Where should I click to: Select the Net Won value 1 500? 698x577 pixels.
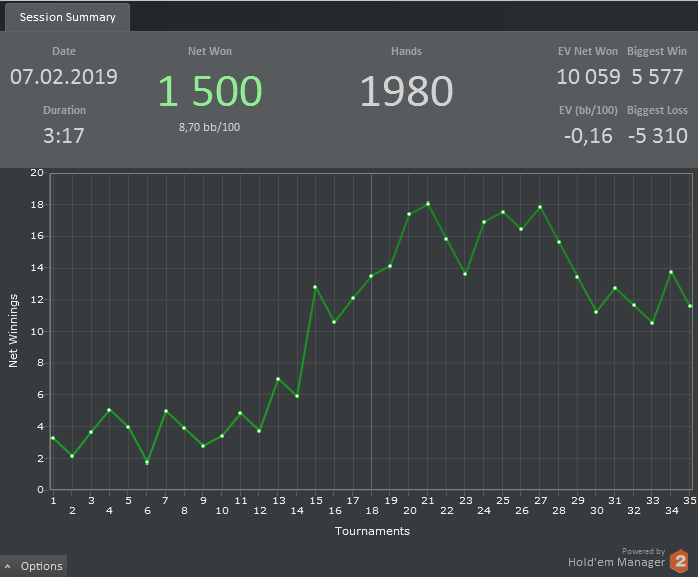(x=210, y=91)
